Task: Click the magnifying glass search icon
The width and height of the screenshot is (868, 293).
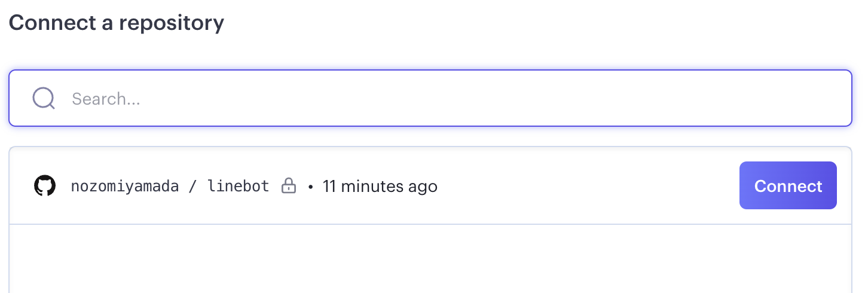Action: click(x=44, y=99)
